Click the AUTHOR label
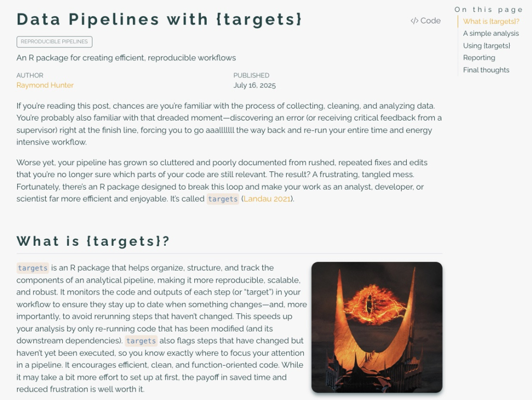Viewport: 532px width, 400px height. coord(30,75)
